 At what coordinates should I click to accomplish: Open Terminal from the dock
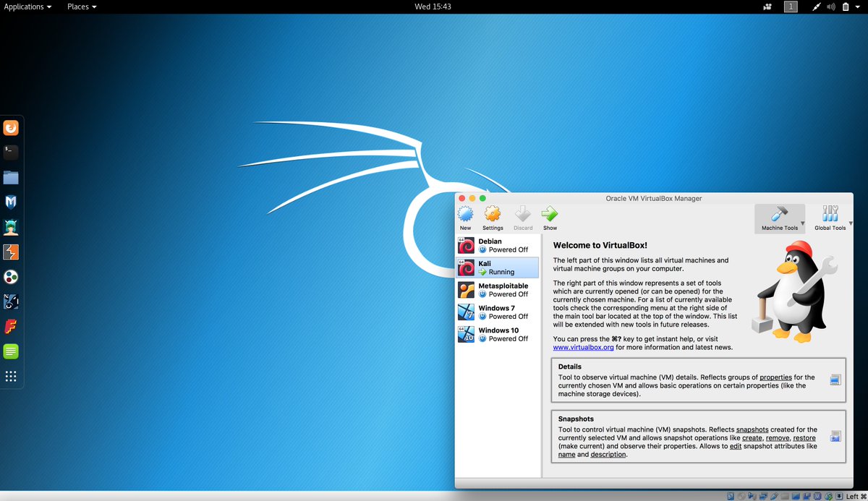coord(11,153)
